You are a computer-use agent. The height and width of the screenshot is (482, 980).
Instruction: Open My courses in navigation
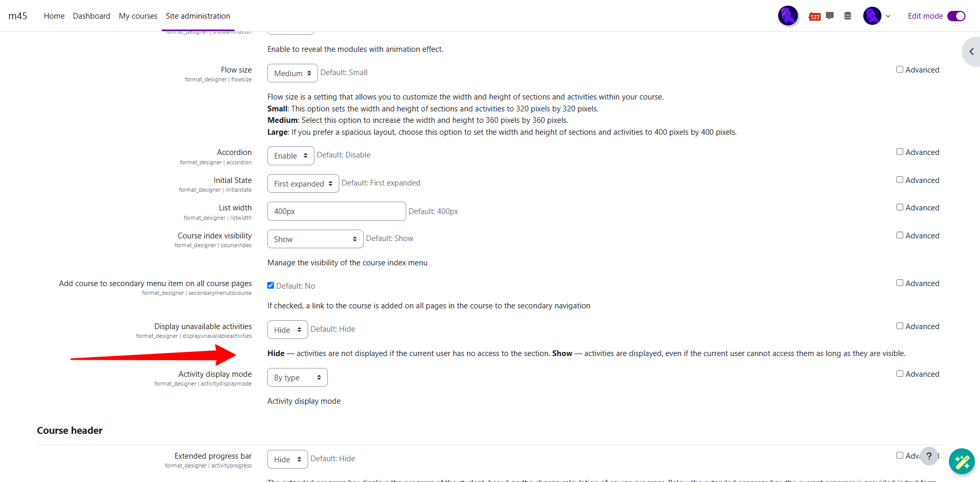point(138,16)
